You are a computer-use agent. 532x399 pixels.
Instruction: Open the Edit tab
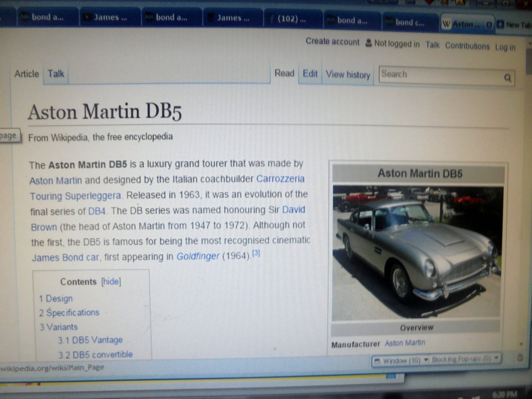[x=310, y=74]
